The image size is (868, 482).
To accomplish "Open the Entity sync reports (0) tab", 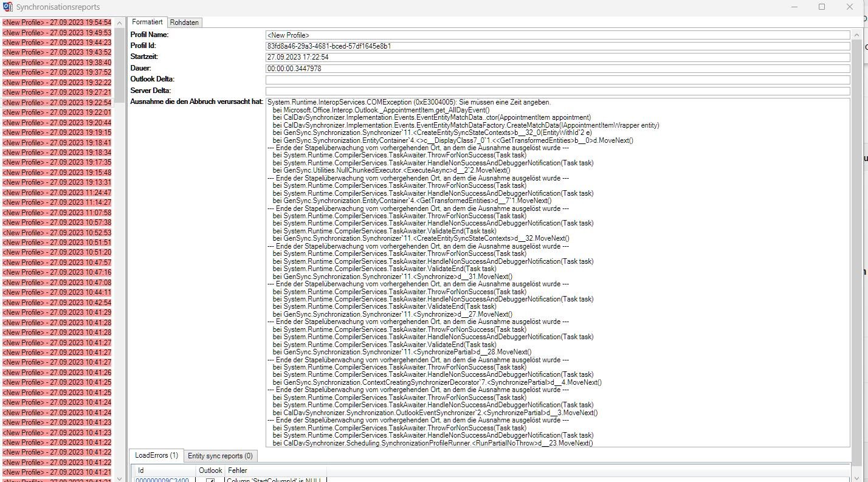I will 220,456.
